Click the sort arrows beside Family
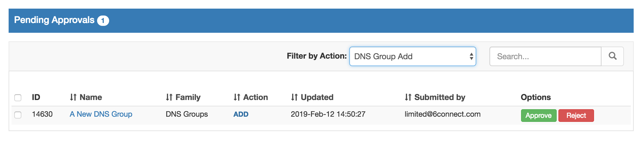 (x=169, y=97)
